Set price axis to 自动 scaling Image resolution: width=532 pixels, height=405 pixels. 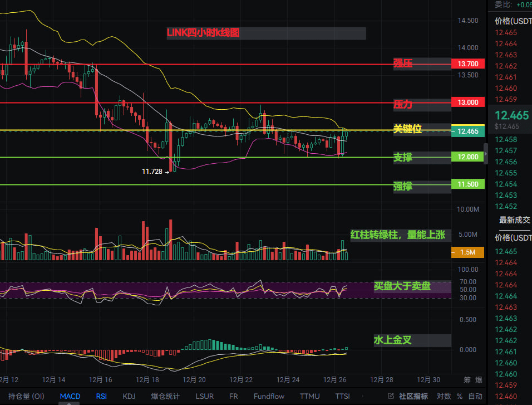pyautogui.click(x=475, y=396)
